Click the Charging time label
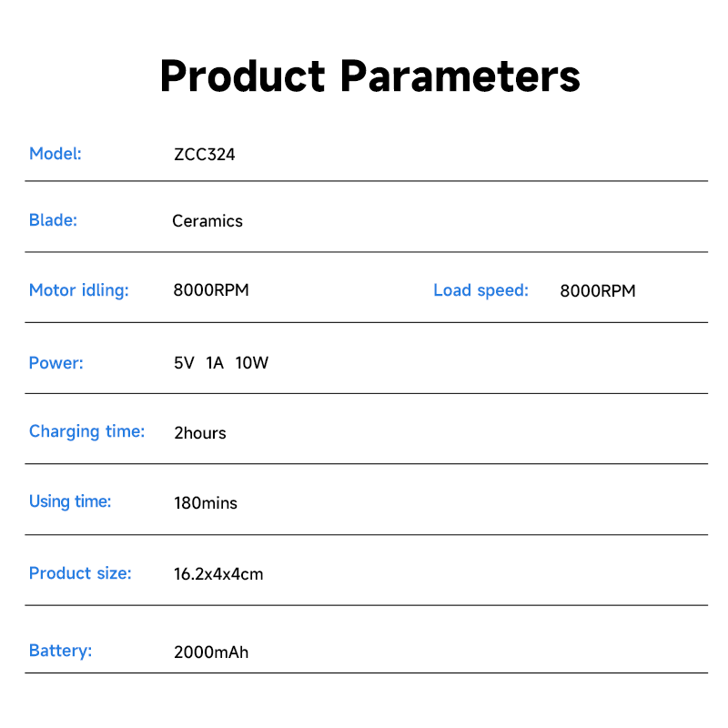728x728 pixels. [86, 431]
